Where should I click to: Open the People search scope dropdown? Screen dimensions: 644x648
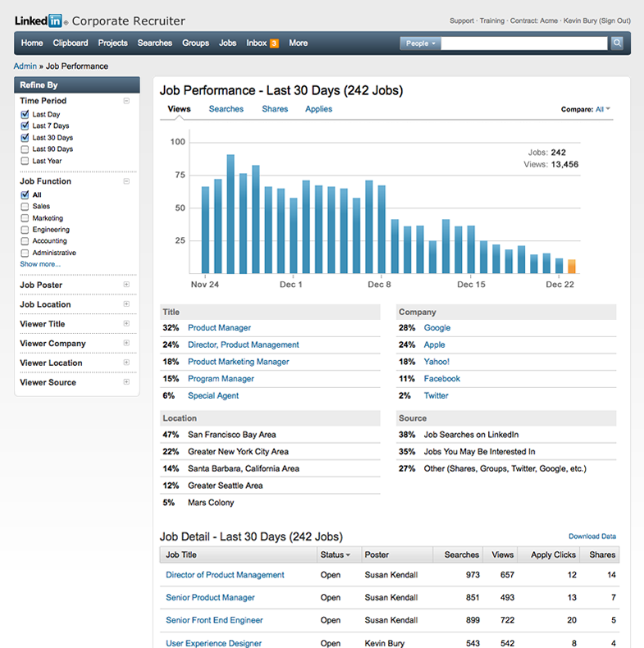[420, 43]
